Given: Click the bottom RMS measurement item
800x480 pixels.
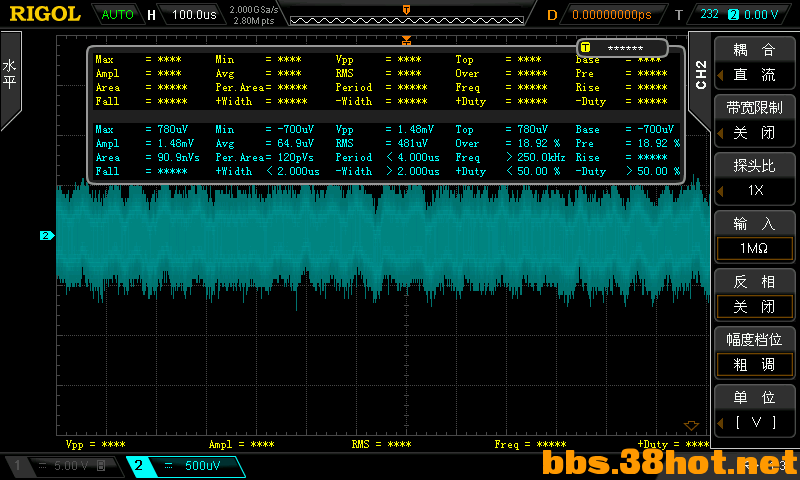Looking at the screenshot, I should 382,444.
